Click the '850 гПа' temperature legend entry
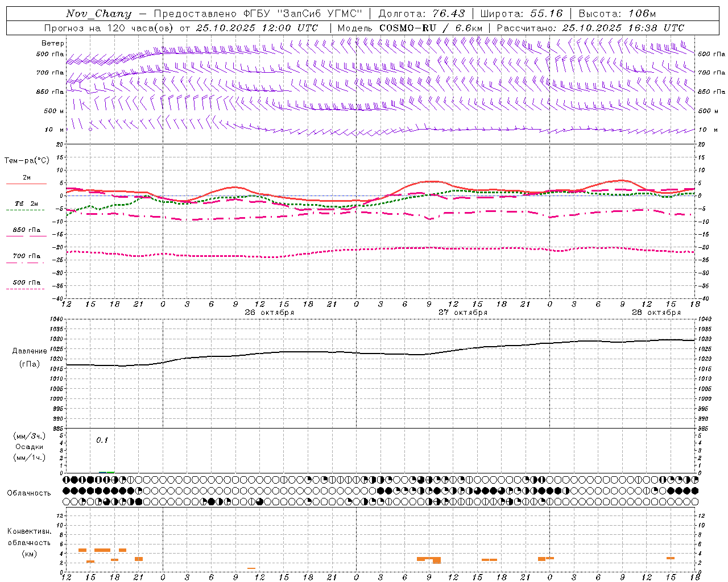 (27, 230)
